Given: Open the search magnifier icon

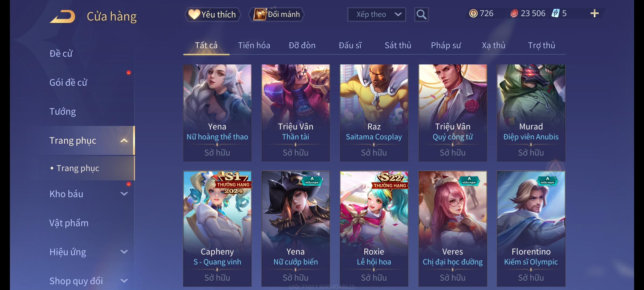Looking at the screenshot, I should point(421,15).
